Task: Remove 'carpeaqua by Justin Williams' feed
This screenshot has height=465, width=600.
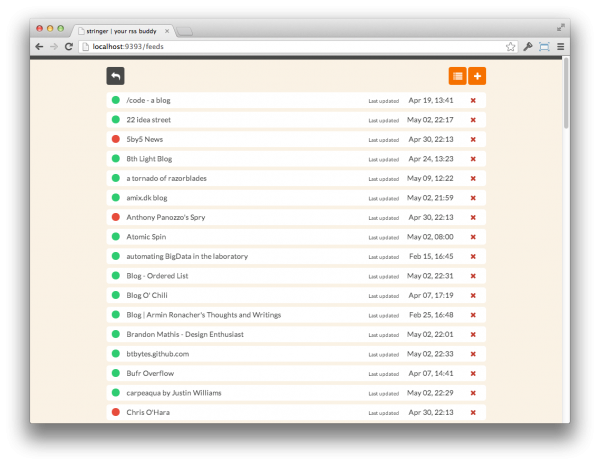Action: (x=473, y=393)
